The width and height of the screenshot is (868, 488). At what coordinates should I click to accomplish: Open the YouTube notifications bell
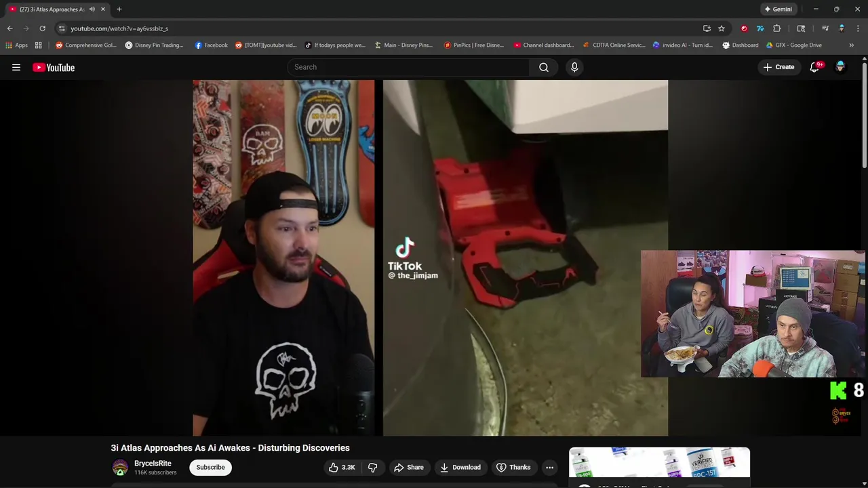[815, 67]
